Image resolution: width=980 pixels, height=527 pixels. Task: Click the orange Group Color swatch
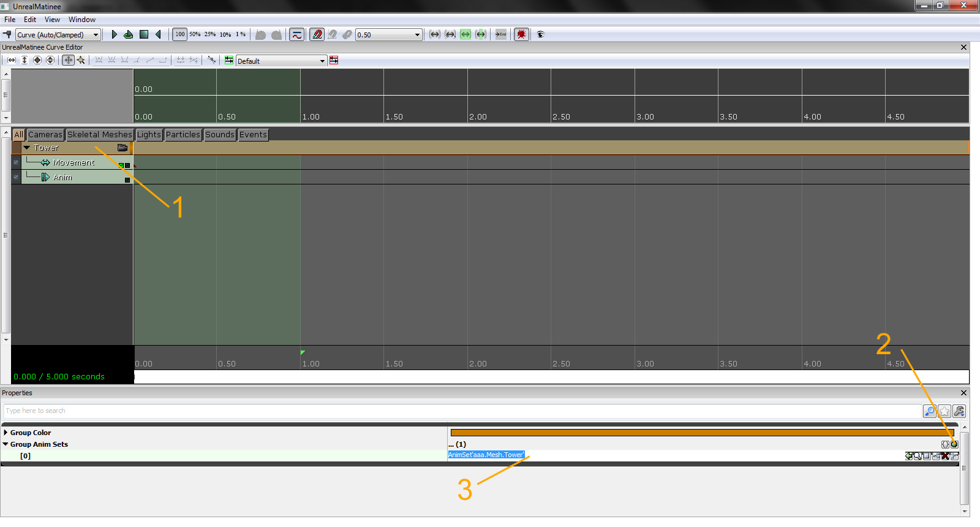point(702,433)
